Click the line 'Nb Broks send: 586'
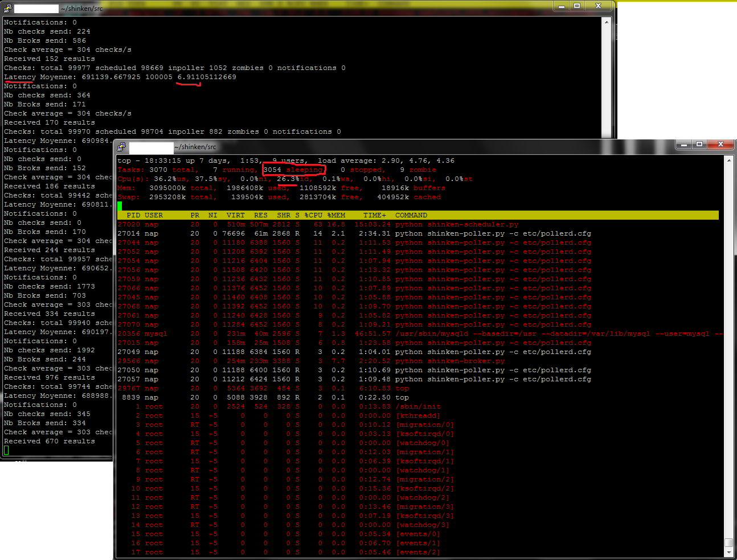 click(x=45, y=40)
